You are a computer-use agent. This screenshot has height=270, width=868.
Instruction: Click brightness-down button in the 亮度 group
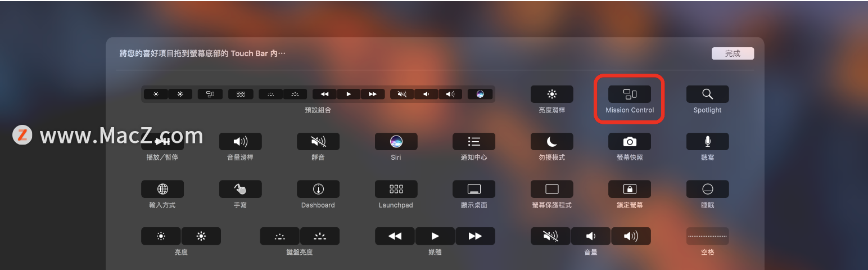pyautogui.click(x=161, y=236)
